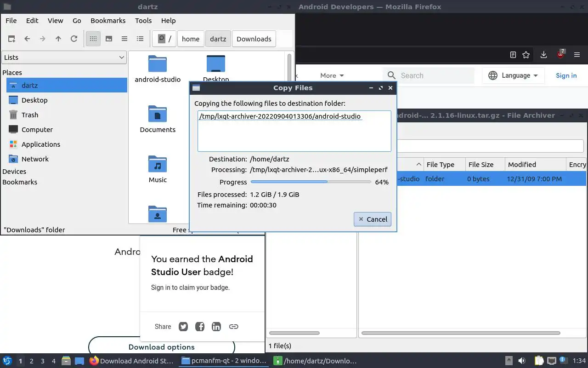588x368 pixels.
Task: Open Applications in the Places sidebar
Action: coord(67,144)
